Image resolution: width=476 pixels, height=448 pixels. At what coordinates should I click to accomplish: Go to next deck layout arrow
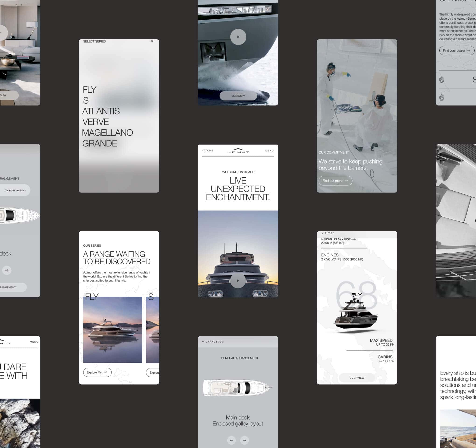click(245, 440)
